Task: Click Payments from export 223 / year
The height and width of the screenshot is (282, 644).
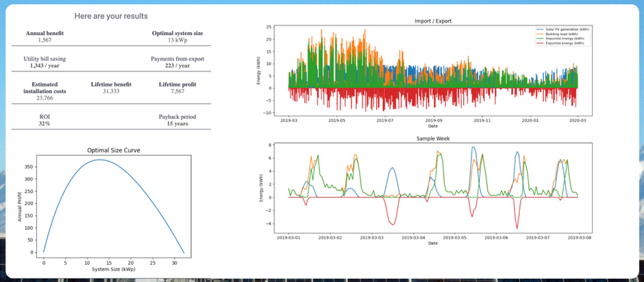Action: click(177, 66)
